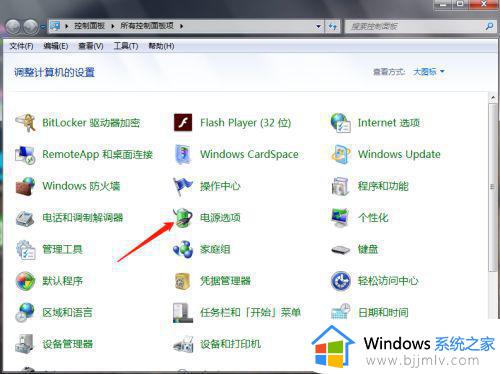Click the Forward navigation button
Viewport: 500px width, 374px height.
point(30,26)
